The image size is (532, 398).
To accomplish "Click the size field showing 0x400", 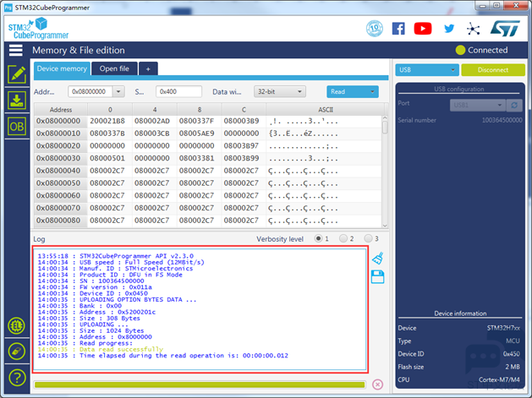I will click(x=178, y=91).
